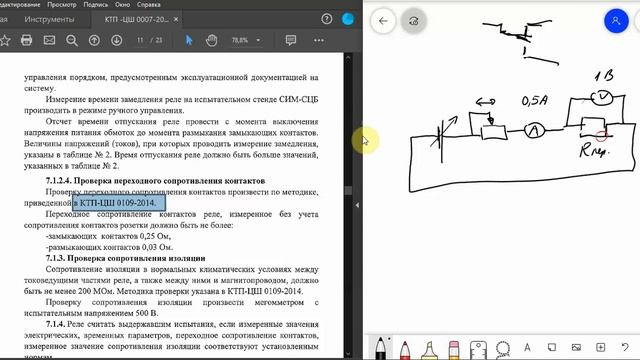Switch to the КТП-ЦШ 0007 document tab
This screenshot has height=360, width=640.
pos(136,19)
